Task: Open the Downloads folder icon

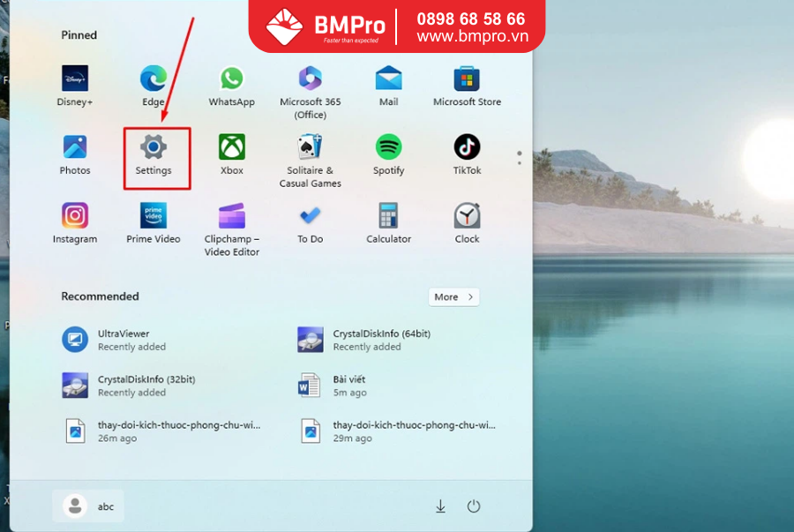Action: coord(440,506)
